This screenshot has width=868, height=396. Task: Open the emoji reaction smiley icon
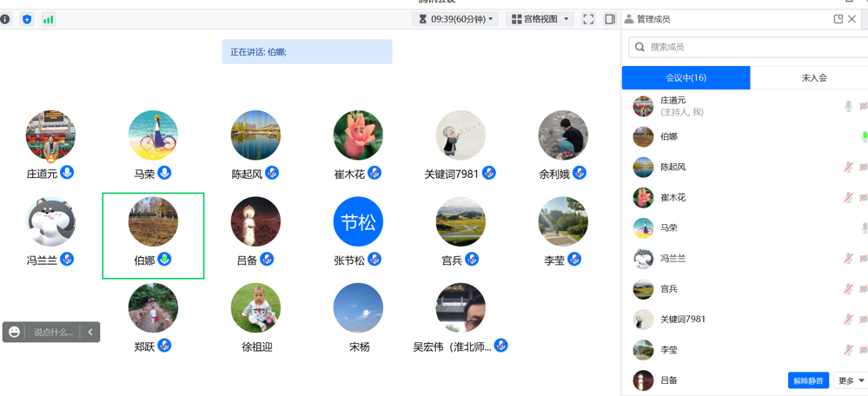tap(15, 332)
